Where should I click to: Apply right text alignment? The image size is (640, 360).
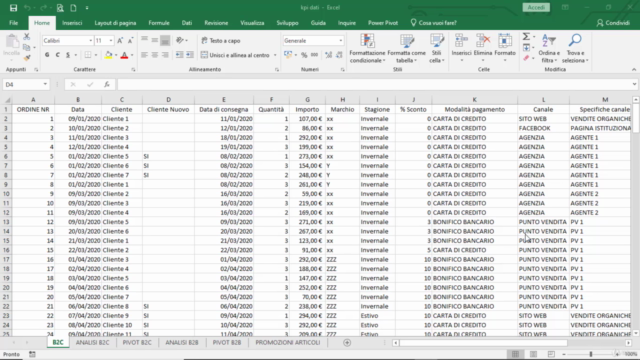[165, 55]
